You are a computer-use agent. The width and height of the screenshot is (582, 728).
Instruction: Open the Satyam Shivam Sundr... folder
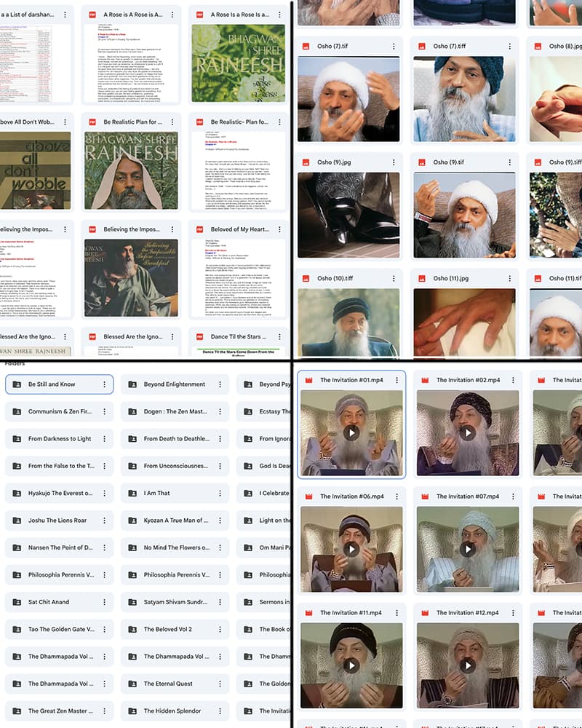175,602
